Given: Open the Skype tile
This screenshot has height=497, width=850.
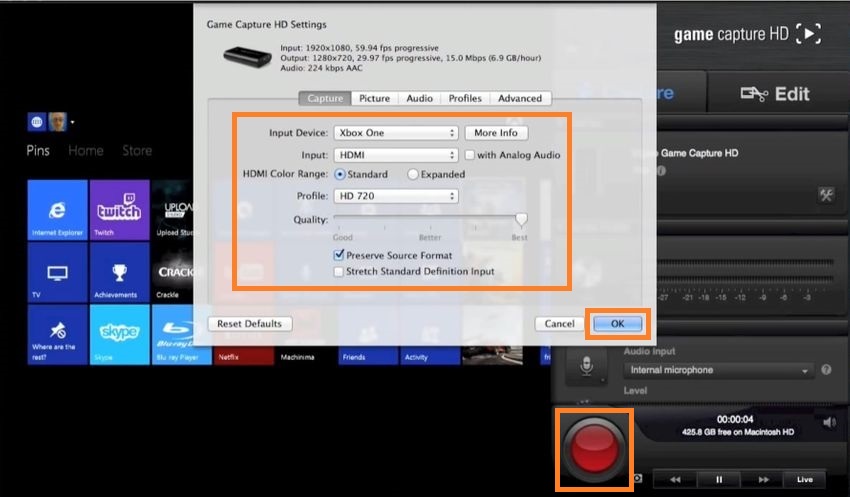Looking at the screenshot, I should [x=119, y=334].
